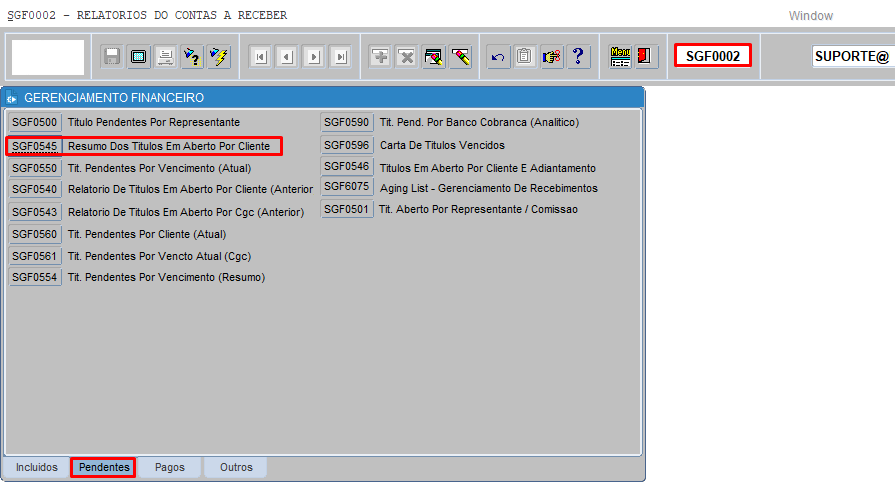Image resolution: width=895 pixels, height=484 pixels.
Task: Click the window with pencil toolbar icon
Action: (x=434, y=57)
